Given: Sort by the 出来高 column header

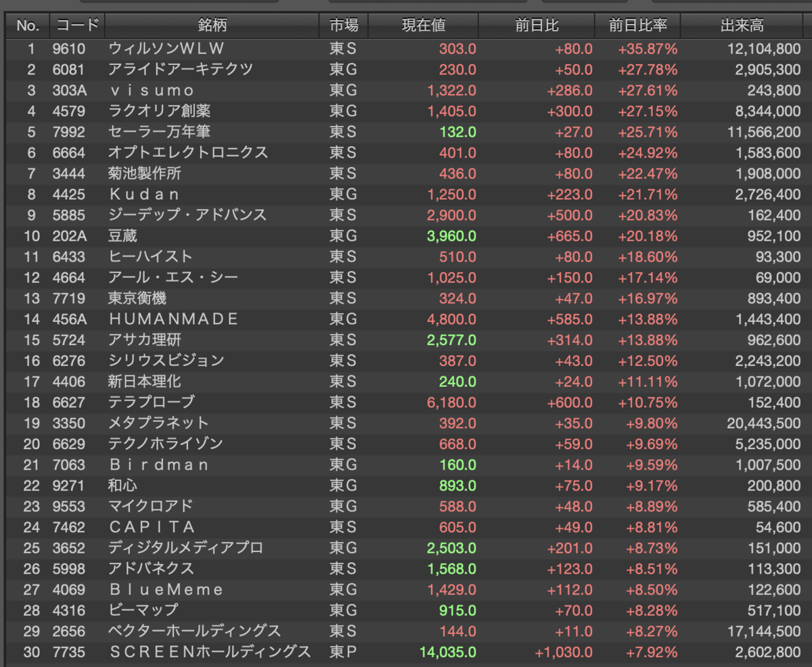Looking at the screenshot, I should coord(742,26).
